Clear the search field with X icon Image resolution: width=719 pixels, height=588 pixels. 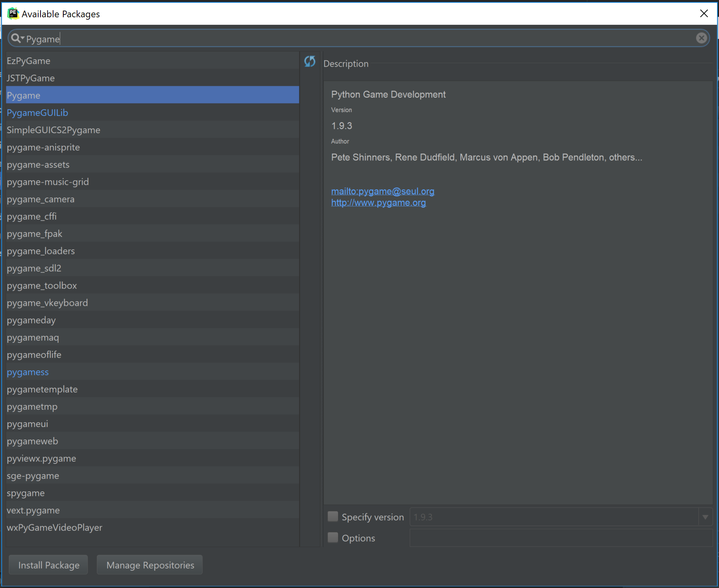coord(701,38)
